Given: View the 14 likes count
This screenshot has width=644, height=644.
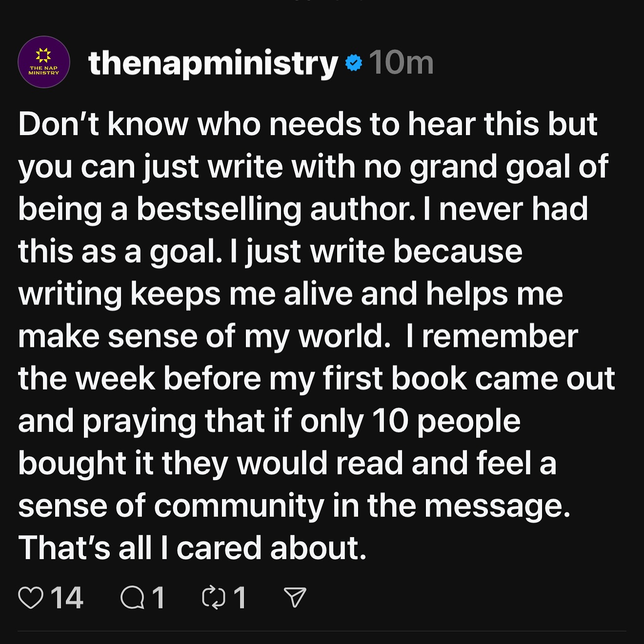Looking at the screenshot, I should [x=67, y=598].
